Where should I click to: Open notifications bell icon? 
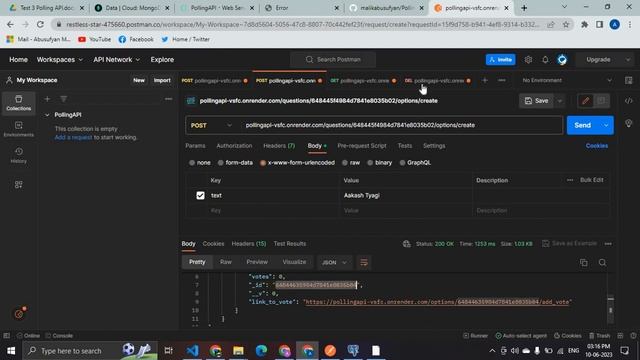click(545, 60)
